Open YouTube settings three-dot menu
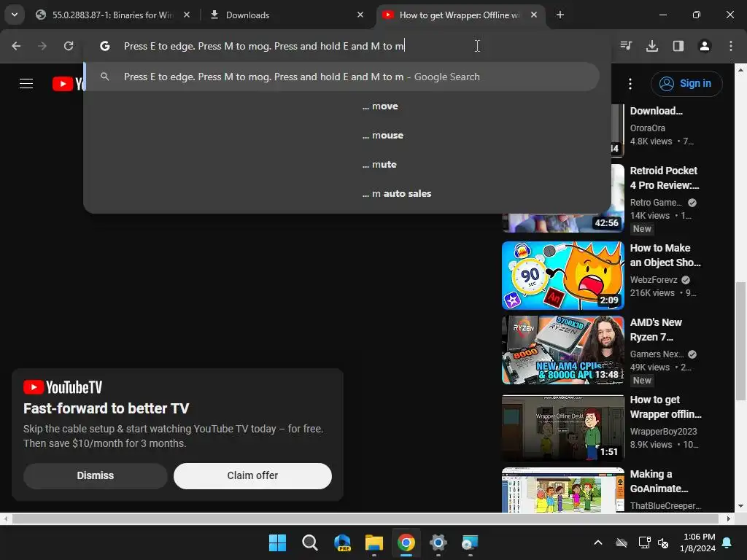 [x=630, y=84]
